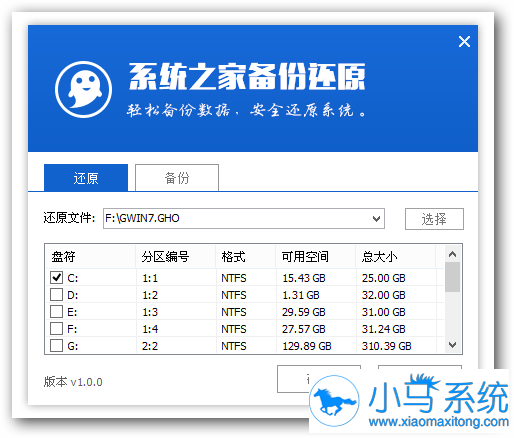Click the 31.00 GB total size value
The width and height of the screenshot is (514, 438).
coord(384,312)
